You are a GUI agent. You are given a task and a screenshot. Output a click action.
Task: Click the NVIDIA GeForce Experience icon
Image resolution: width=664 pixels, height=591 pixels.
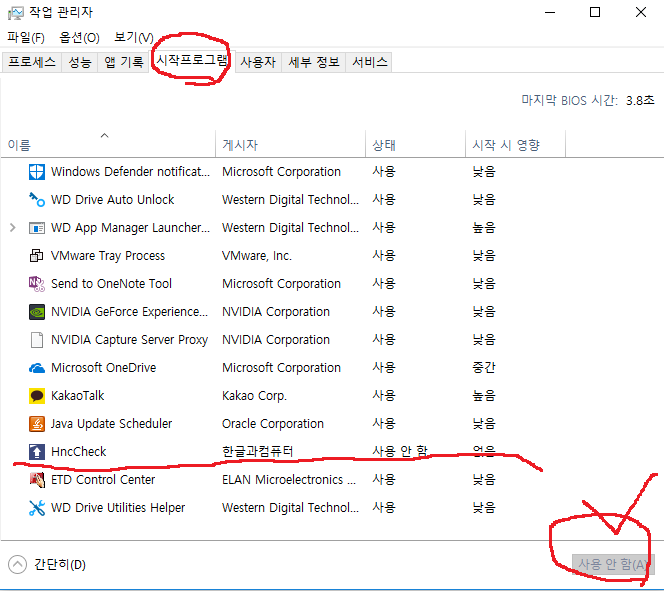(37, 312)
